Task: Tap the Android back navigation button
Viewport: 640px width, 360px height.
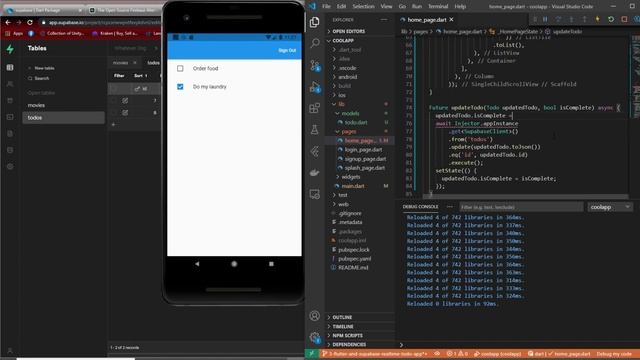Action: [x=197, y=264]
